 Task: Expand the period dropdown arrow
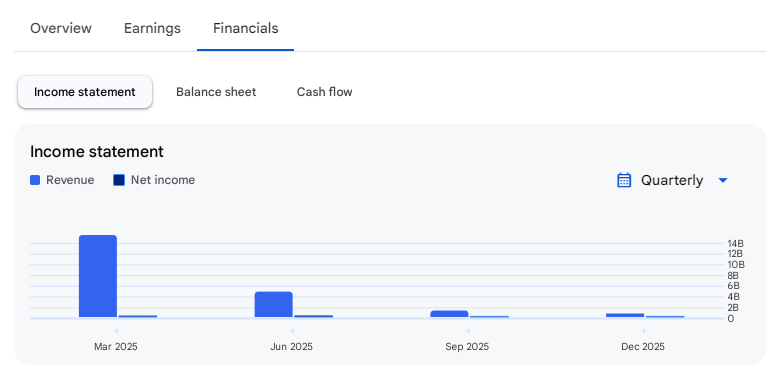(723, 181)
